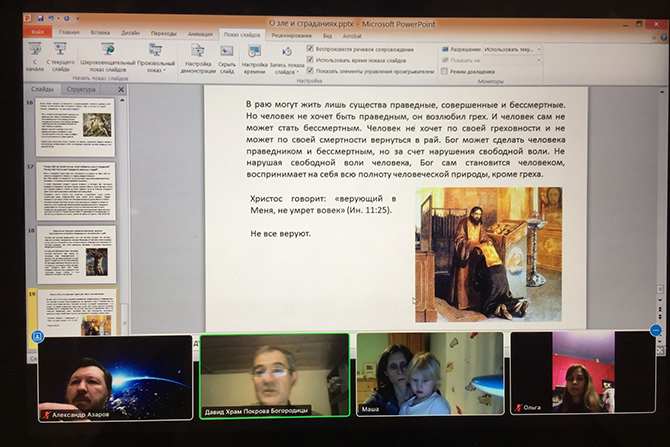Select Маша participant video tile

pos(430,373)
